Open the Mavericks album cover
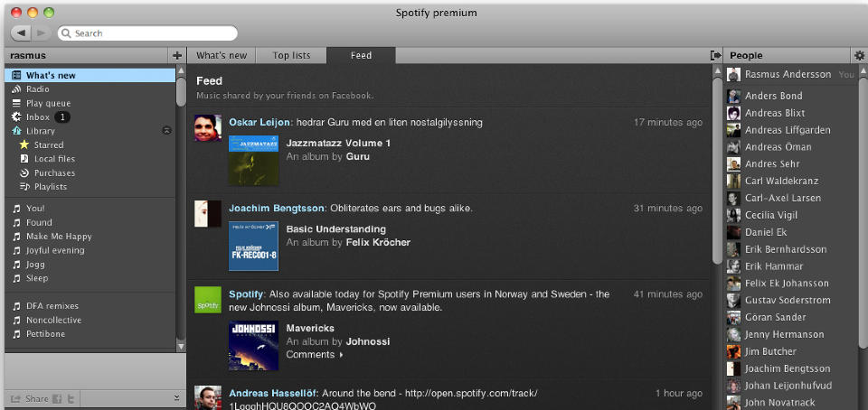 253,345
